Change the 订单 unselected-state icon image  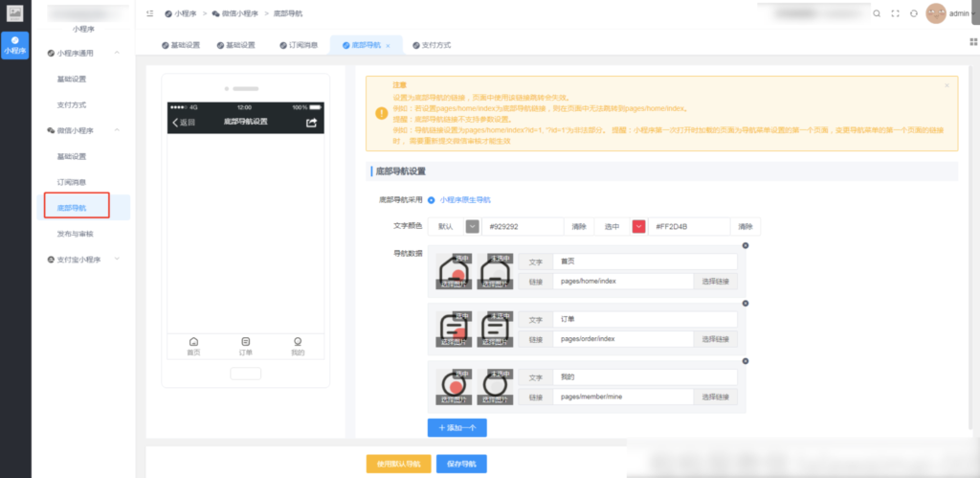pyautogui.click(x=495, y=330)
